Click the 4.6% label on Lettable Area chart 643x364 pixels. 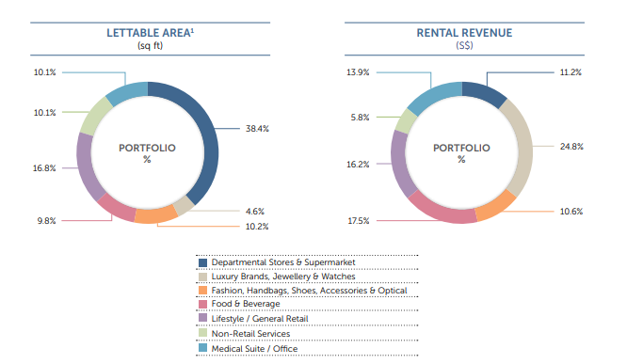point(254,212)
